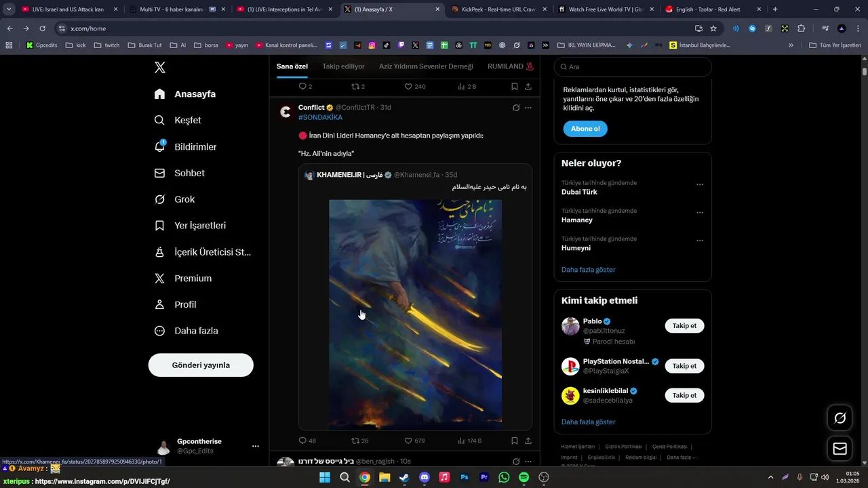This screenshot has width=868, height=488.
Task: Bookmark the top post with 240 likes
Action: pyautogui.click(x=515, y=87)
